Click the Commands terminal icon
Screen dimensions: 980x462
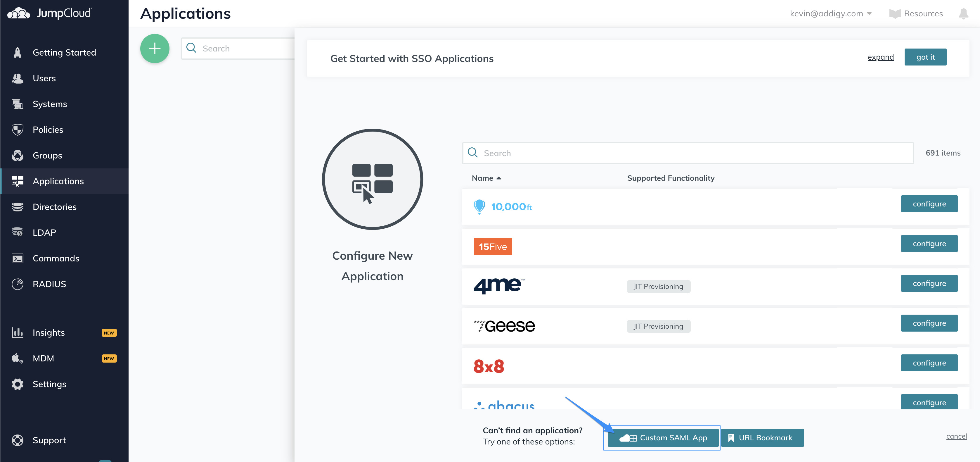point(18,258)
